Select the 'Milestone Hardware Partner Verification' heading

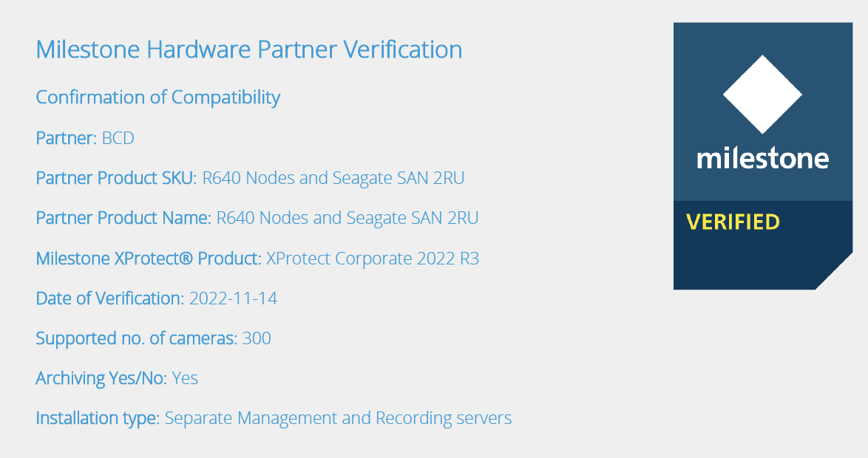[249, 49]
